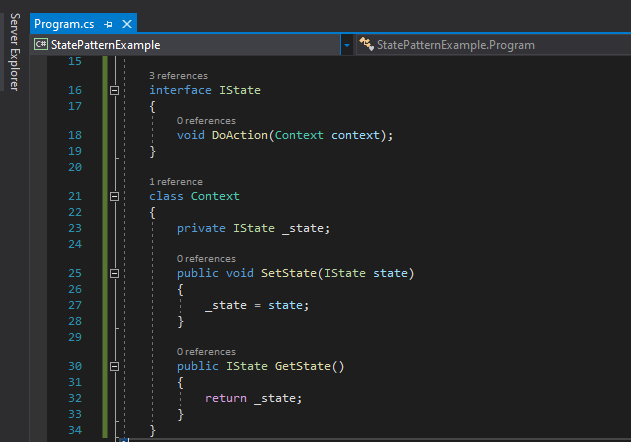Screen dimensions: 631x442
Task: Click 'SetState' method name on line 25
Action: click(289, 273)
